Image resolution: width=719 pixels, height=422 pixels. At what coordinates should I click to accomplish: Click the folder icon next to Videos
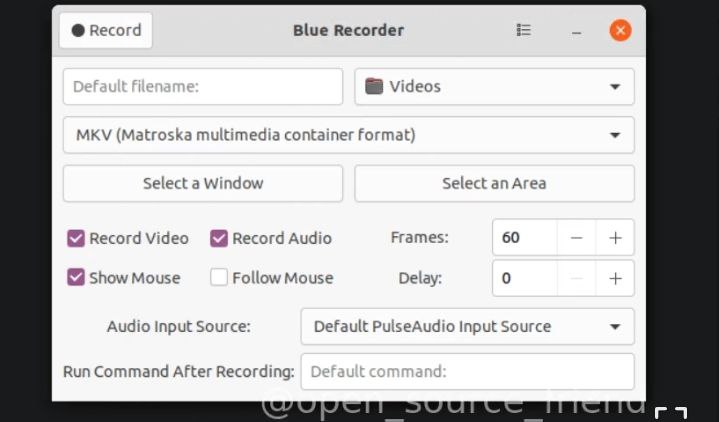[374, 86]
